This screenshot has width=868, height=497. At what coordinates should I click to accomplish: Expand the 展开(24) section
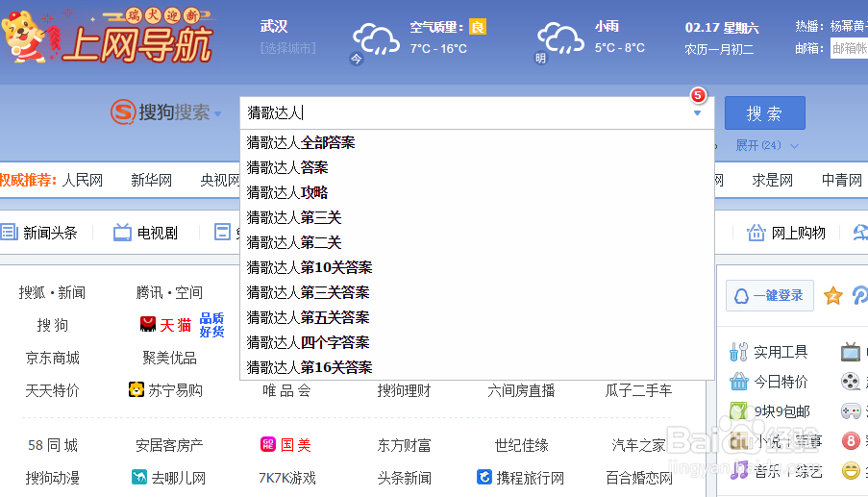[x=767, y=145]
